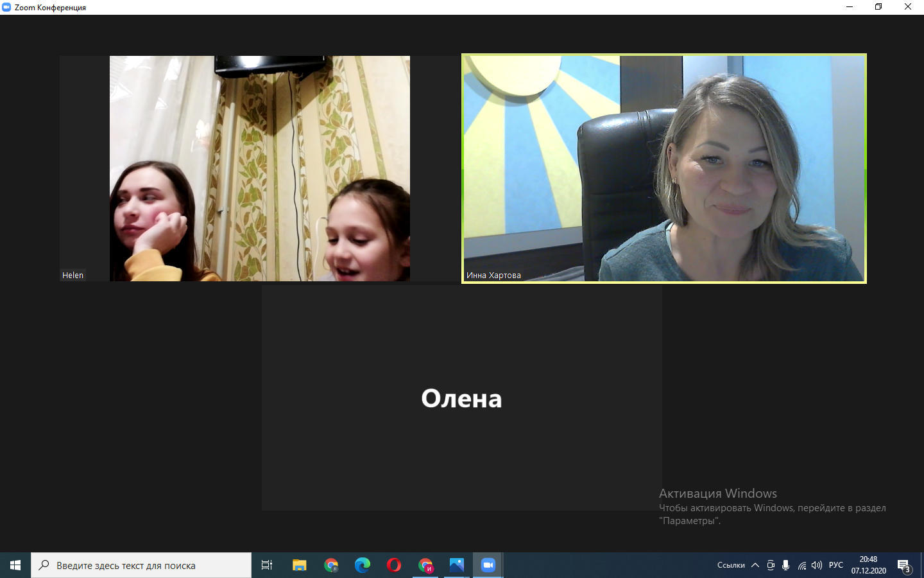
Task: Open the Windows Start menu
Action: pyautogui.click(x=15, y=565)
